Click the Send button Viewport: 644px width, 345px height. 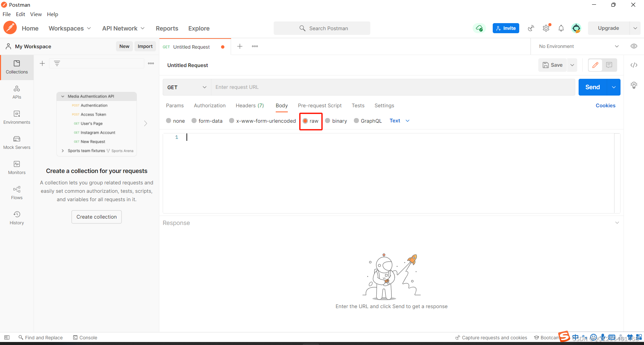coord(593,87)
